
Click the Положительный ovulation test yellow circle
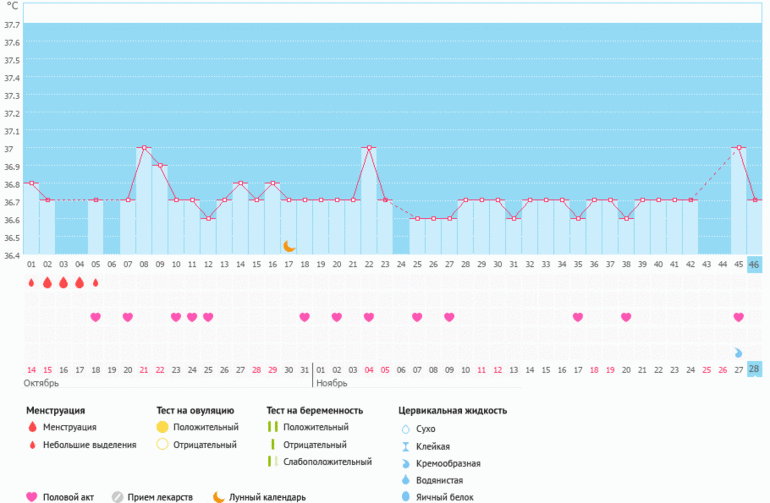click(x=161, y=428)
